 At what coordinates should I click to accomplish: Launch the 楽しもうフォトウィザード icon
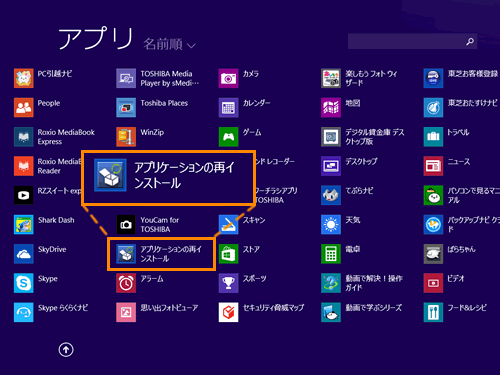331,78
